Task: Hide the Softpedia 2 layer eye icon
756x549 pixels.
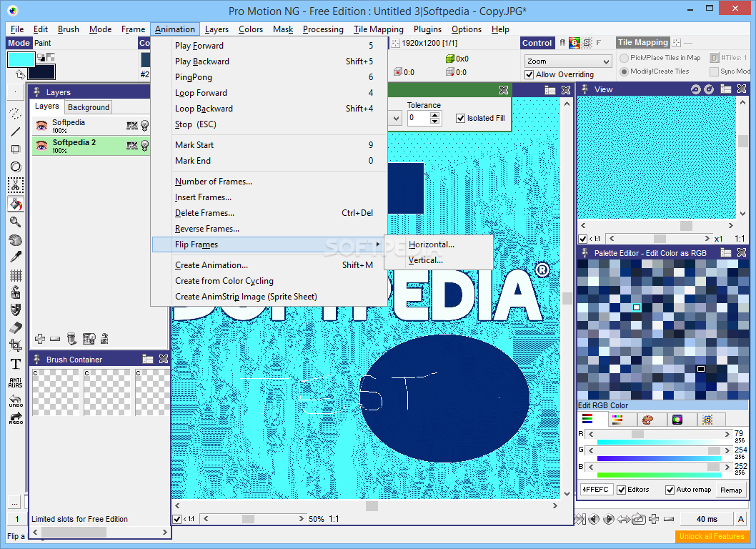Action: pyautogui.click(x=42, y=146)
